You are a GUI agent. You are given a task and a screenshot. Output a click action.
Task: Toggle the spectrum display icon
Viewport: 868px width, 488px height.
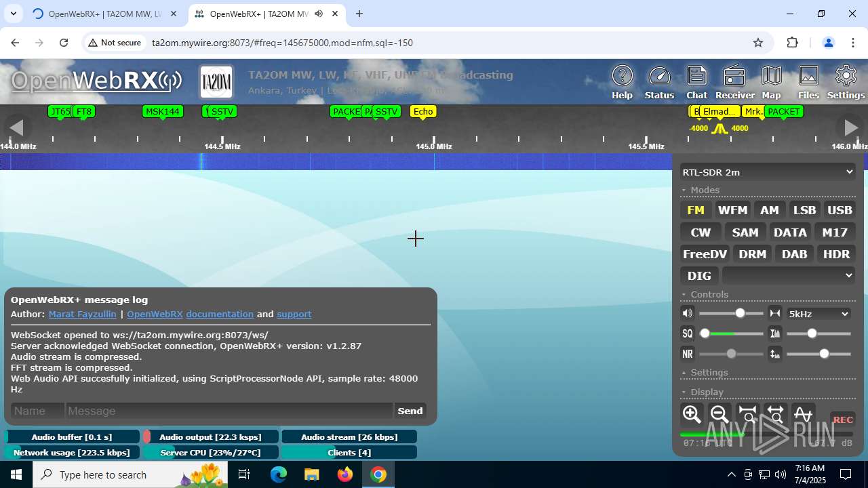803,414
